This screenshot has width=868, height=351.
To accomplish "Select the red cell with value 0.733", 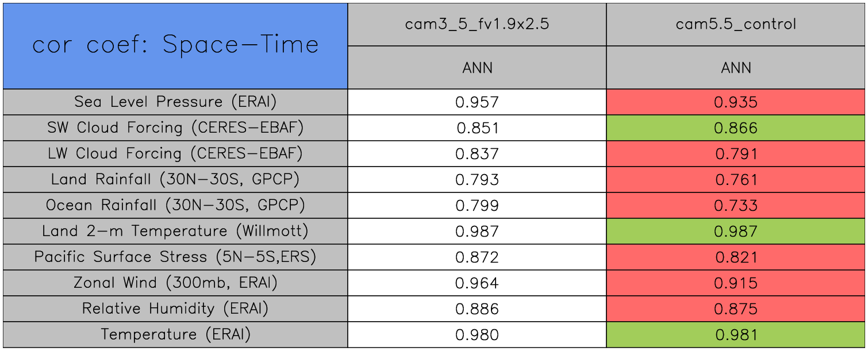I will 736,206.
